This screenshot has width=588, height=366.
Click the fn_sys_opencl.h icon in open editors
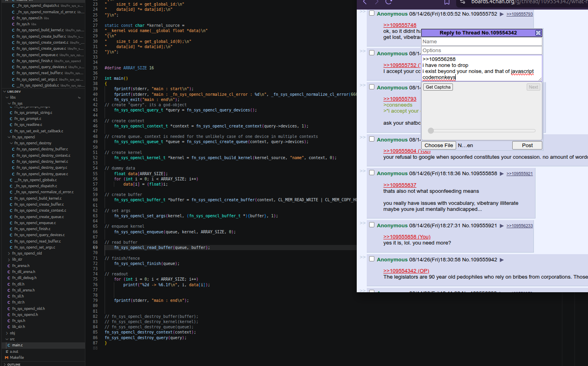(13, 18)
